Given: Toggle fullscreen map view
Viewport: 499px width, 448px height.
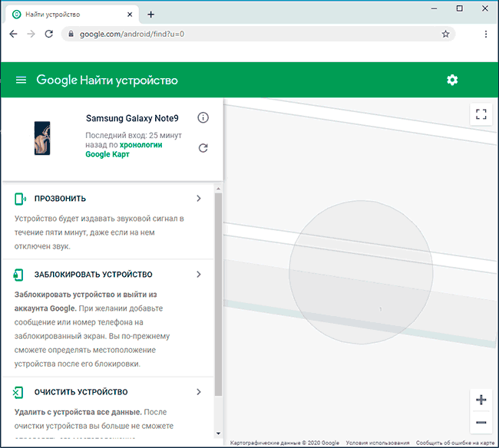Looking at the screenshot, I should pos(481,114).
